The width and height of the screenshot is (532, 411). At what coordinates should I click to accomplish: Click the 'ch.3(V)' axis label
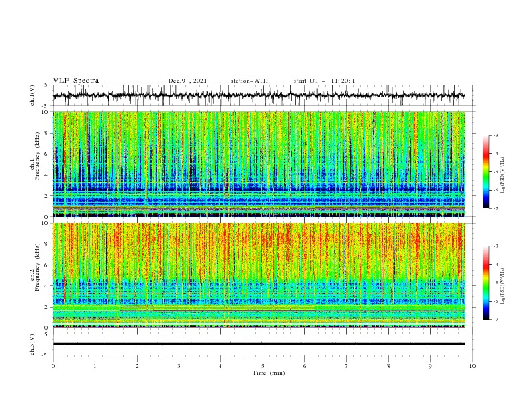[x=32, y=345]
